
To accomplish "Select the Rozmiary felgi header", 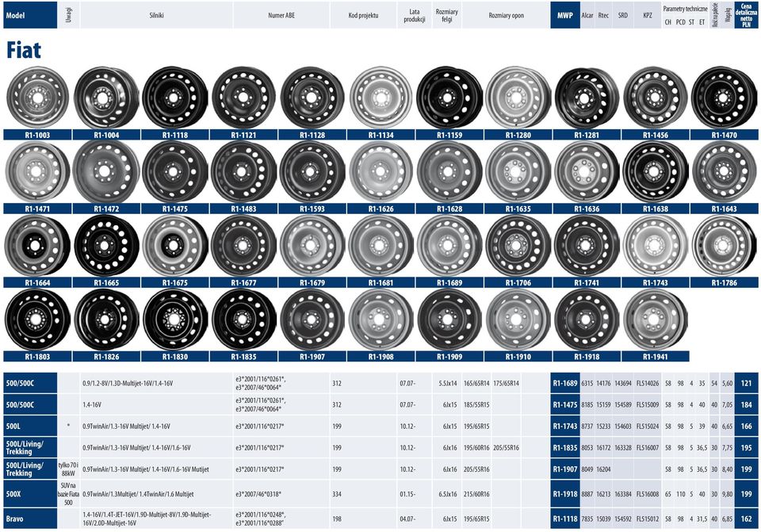I will tap(446, 16).
